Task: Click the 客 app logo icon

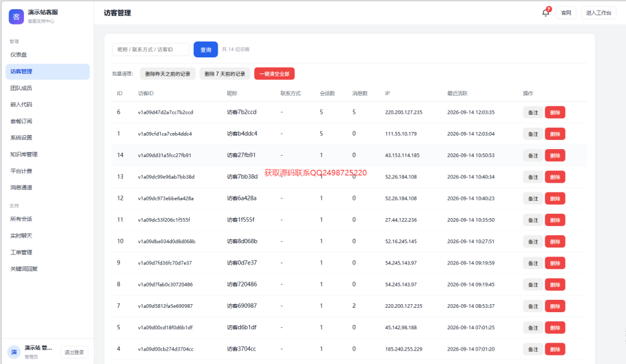Action: point(16,16)
